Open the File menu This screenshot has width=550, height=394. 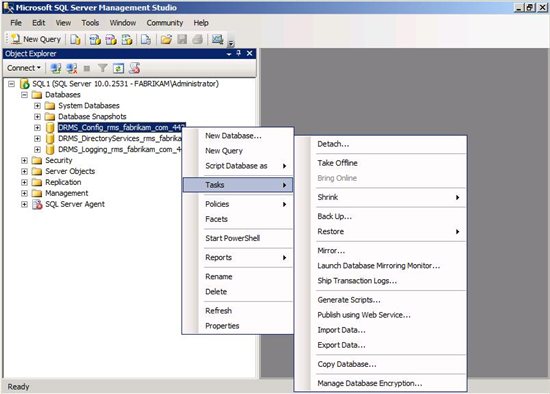coord(16,23)
